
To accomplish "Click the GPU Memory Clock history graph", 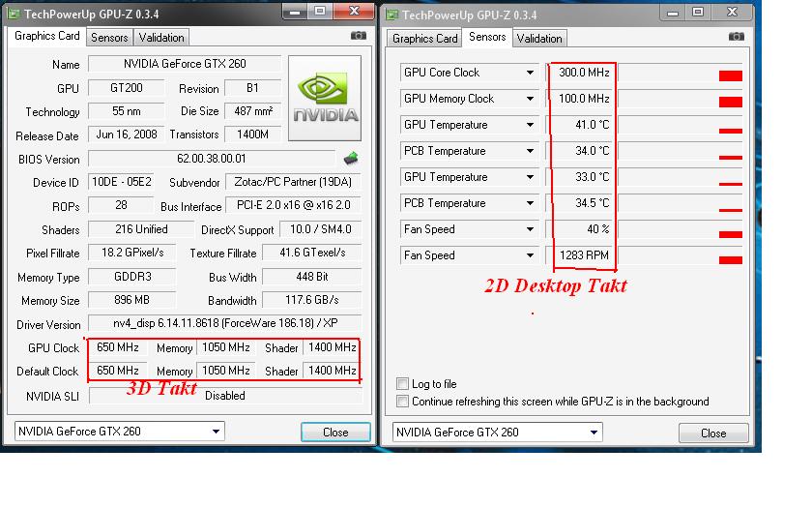I will [681, 99].
